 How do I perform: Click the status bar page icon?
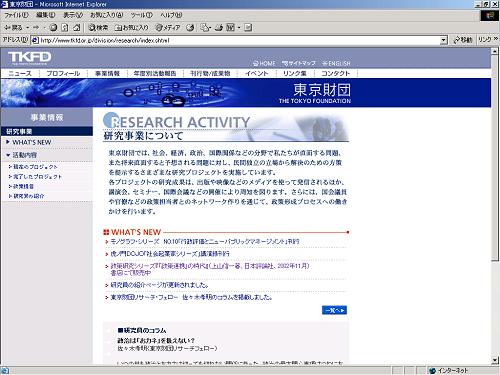pos(5,370)
